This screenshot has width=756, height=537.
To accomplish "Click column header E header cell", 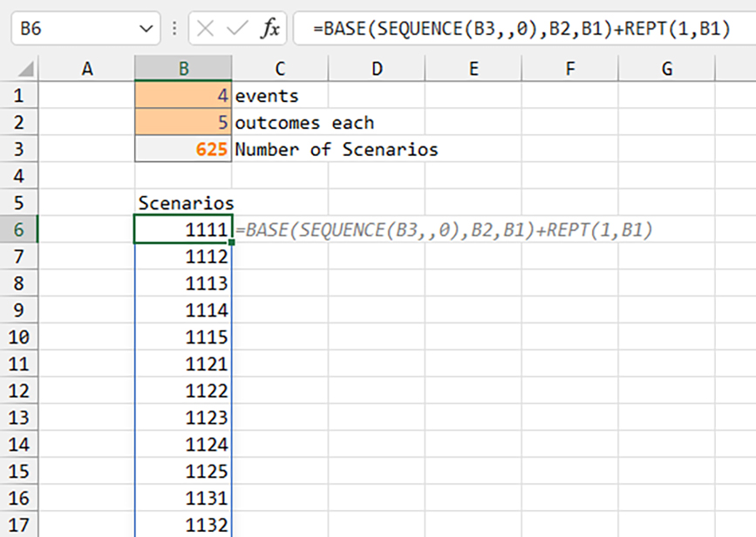I will [x=473, y=68].
